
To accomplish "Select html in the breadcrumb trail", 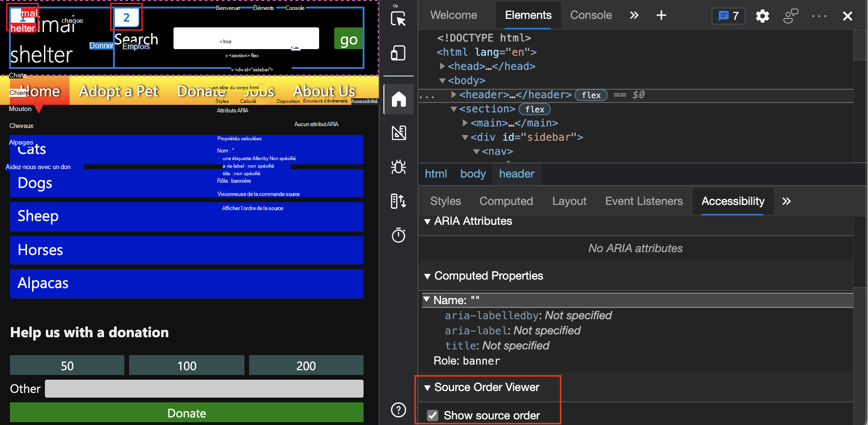I will click(x=435, y=174).
